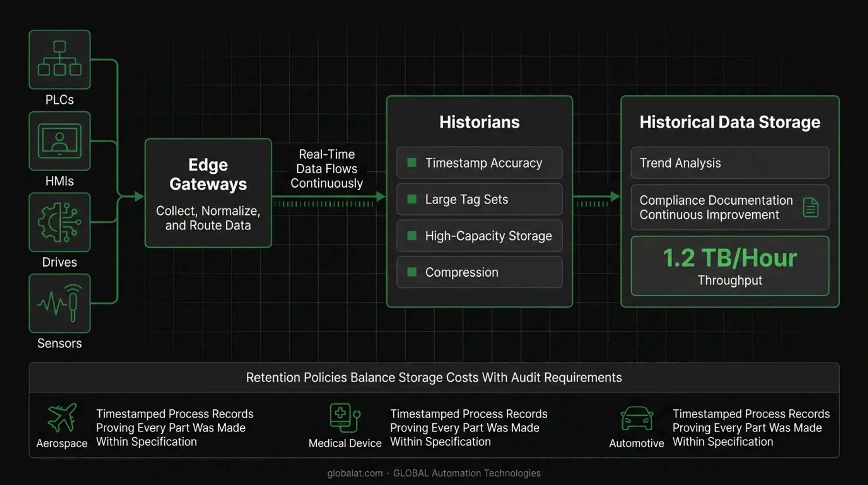Click the Automotive label
868x485 pixels.
(x=637, y=443)
